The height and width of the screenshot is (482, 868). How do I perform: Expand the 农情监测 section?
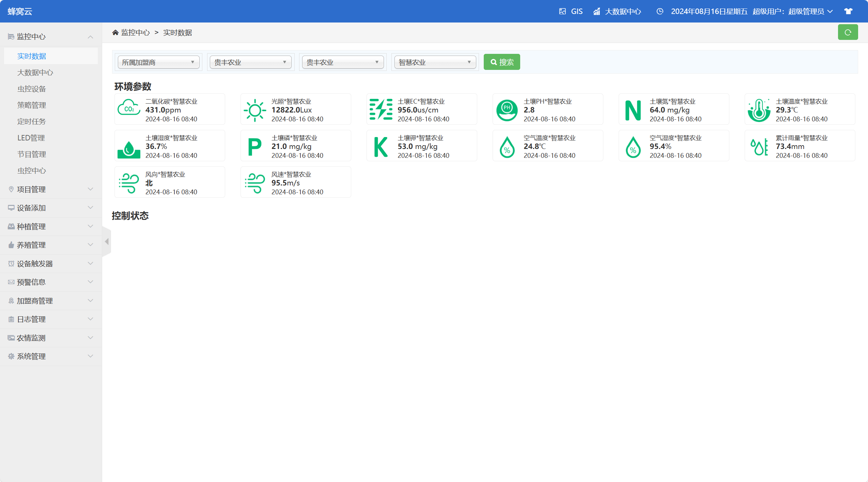point(51,338)
